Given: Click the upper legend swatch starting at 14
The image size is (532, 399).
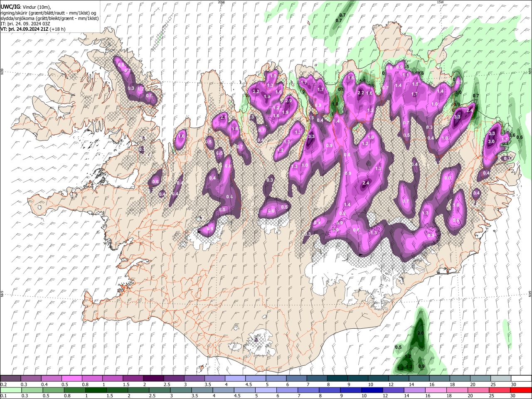Looking at the screenshot, I should coord(419,379).
